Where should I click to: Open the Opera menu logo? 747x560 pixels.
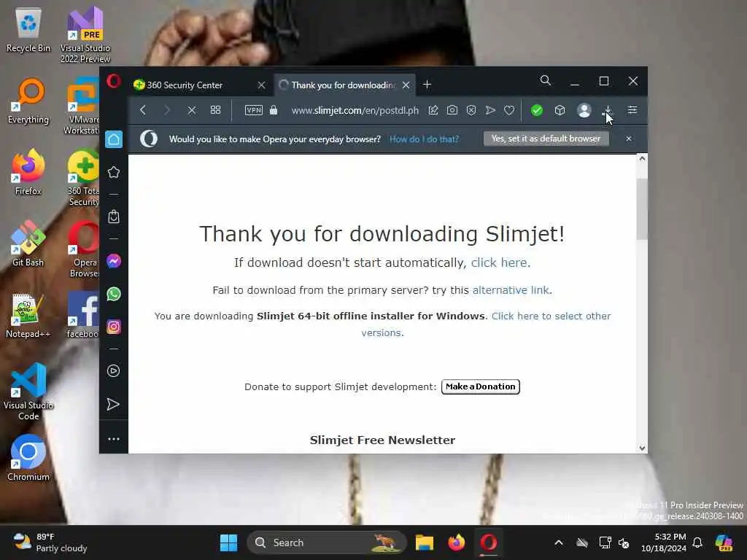point(113,81)
